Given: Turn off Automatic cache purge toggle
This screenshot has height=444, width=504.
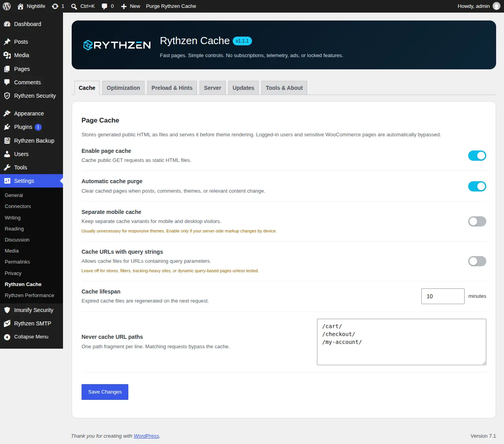Looking at the screenshot, I should [x=477, y=186].
